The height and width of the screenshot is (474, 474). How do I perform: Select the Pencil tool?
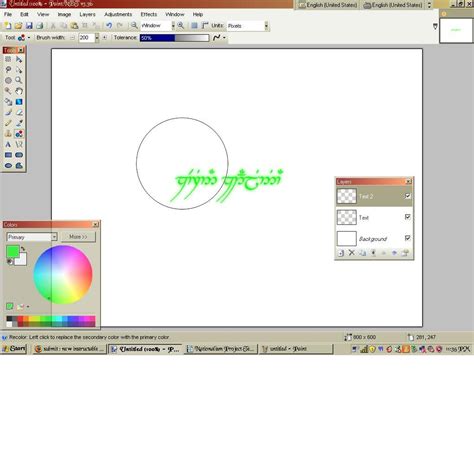[x=8, y=123]
